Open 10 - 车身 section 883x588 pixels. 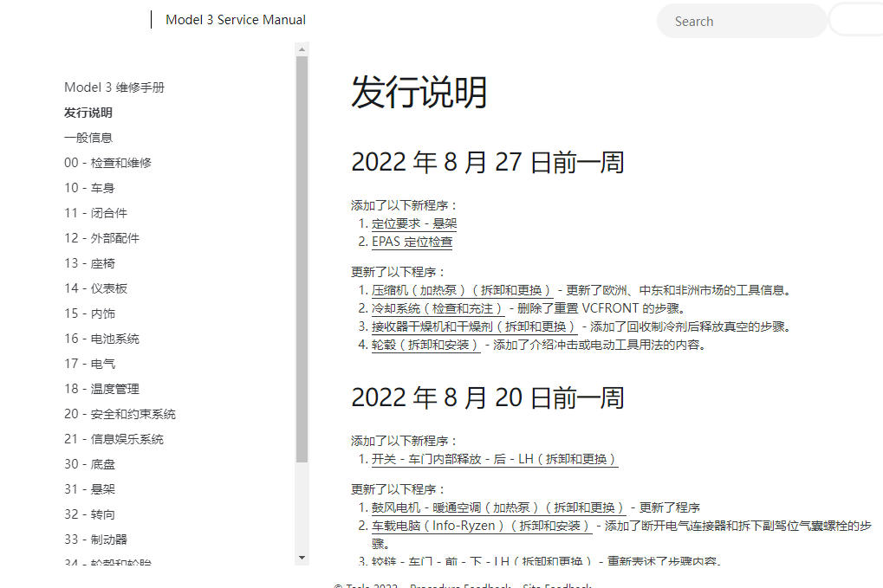[x=89, y=188]
